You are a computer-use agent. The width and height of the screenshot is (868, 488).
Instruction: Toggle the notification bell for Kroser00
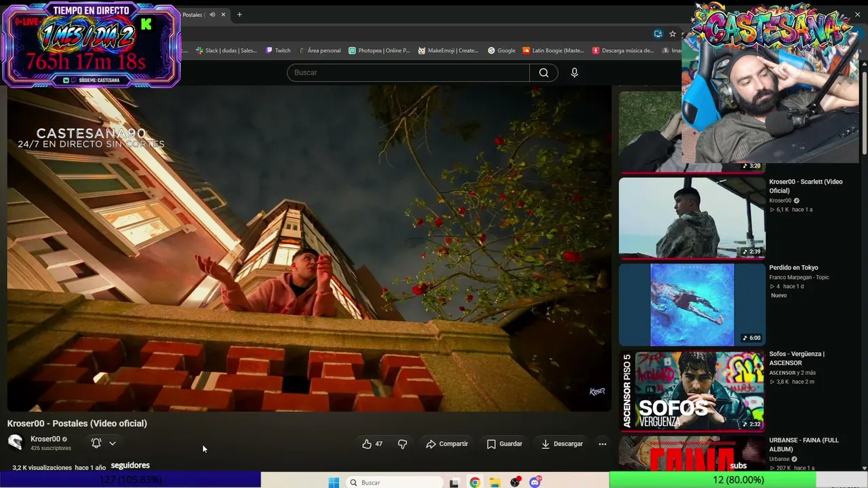96,443
